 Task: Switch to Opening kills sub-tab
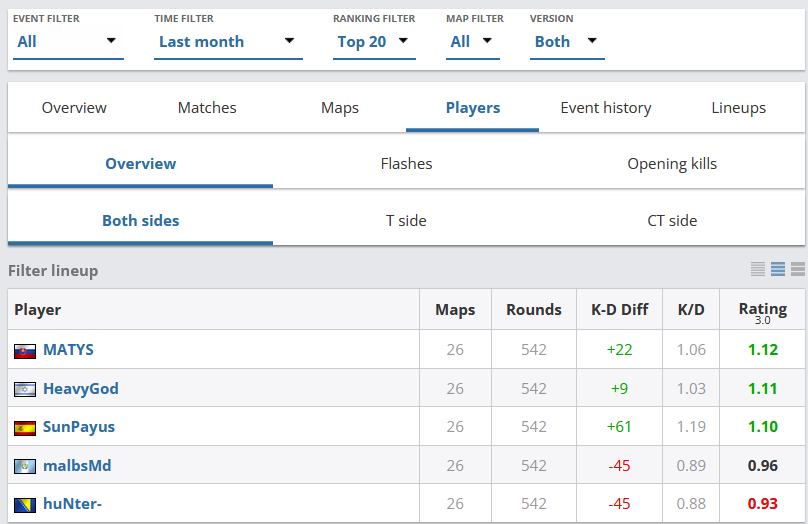point(672,164)
